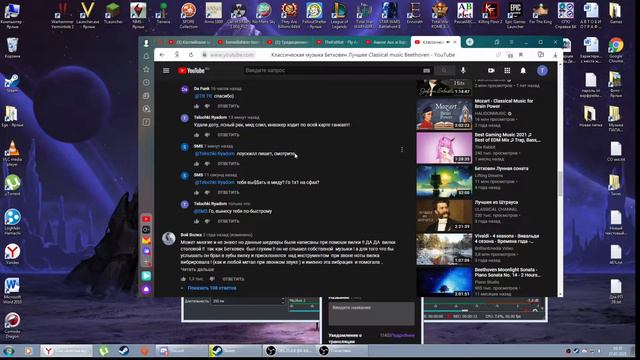Add page to bookmarks from address bar

(x=521, y=55)
